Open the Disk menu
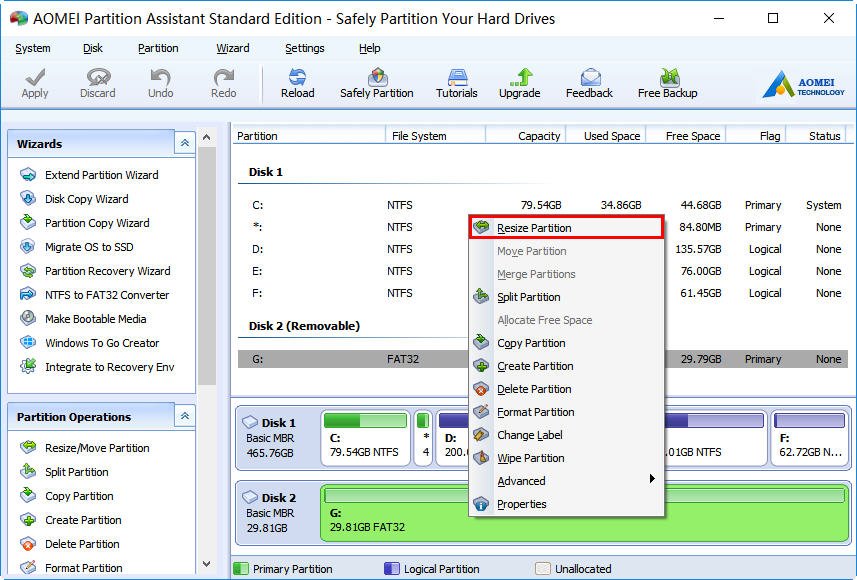Image resolution: width=857 pixels, height=580 pixels. [92, 48]
